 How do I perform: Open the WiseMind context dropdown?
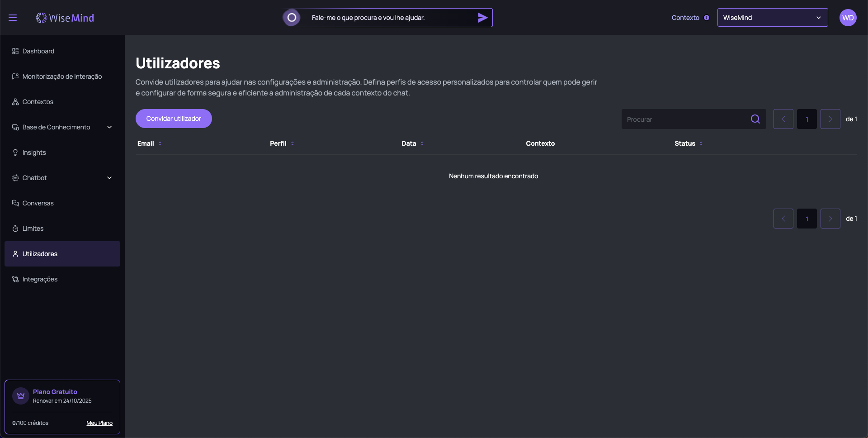(772, 18)
